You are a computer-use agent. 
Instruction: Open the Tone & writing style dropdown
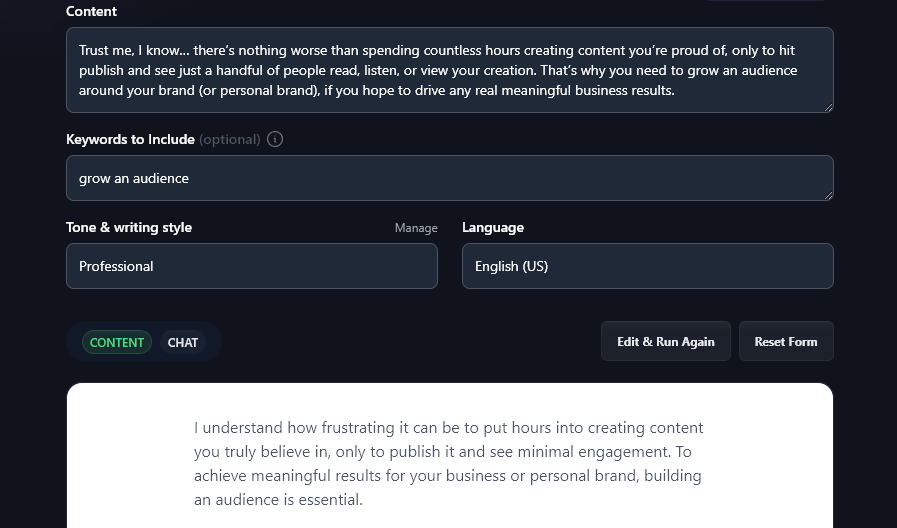coord(251,266)
